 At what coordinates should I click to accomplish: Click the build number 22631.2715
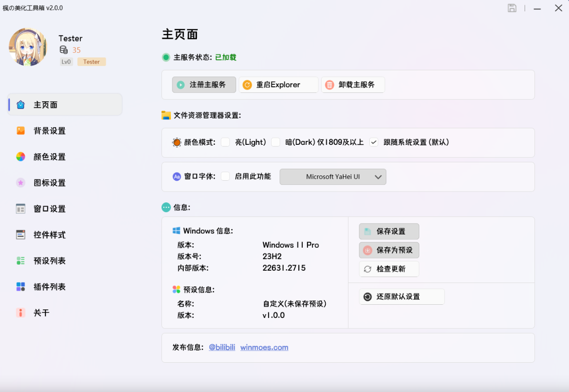(x=284, y=268)
